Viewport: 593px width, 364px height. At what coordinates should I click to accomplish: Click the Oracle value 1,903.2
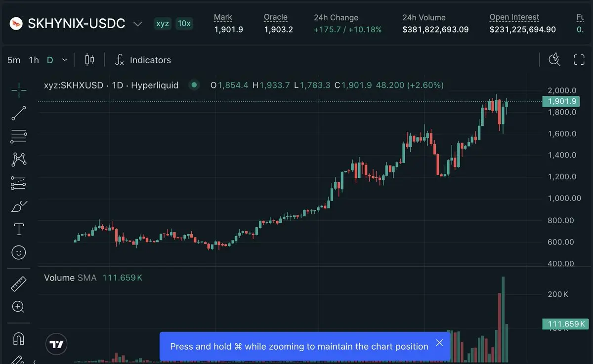[x=278, y=30]
